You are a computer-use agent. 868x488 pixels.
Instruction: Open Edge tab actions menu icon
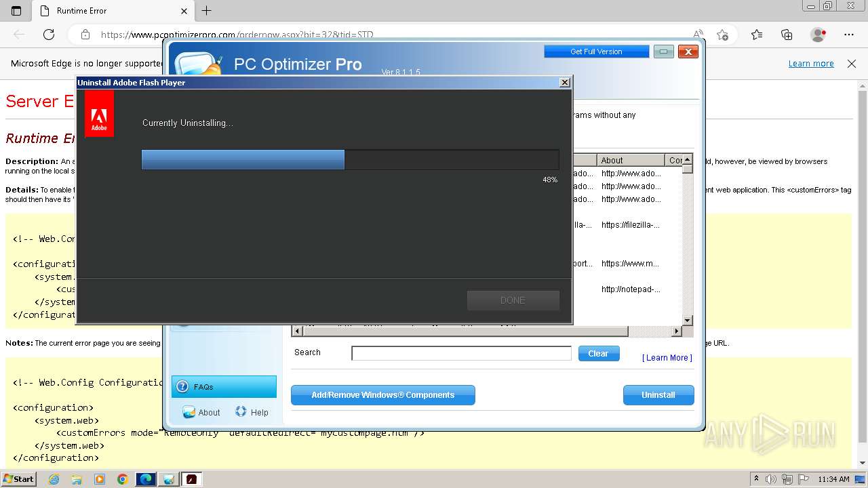point(16,11)
